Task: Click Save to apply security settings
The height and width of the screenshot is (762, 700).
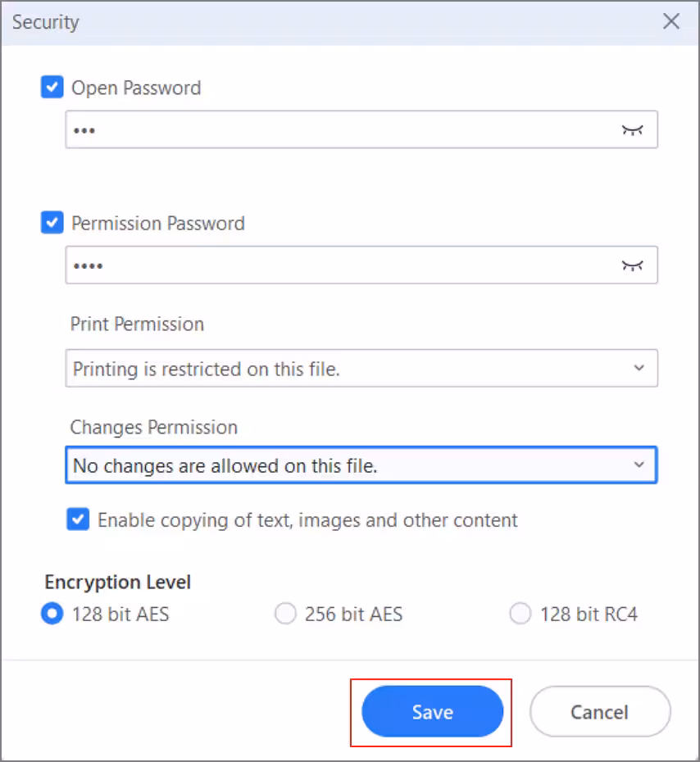Action: tap(432, 712)
